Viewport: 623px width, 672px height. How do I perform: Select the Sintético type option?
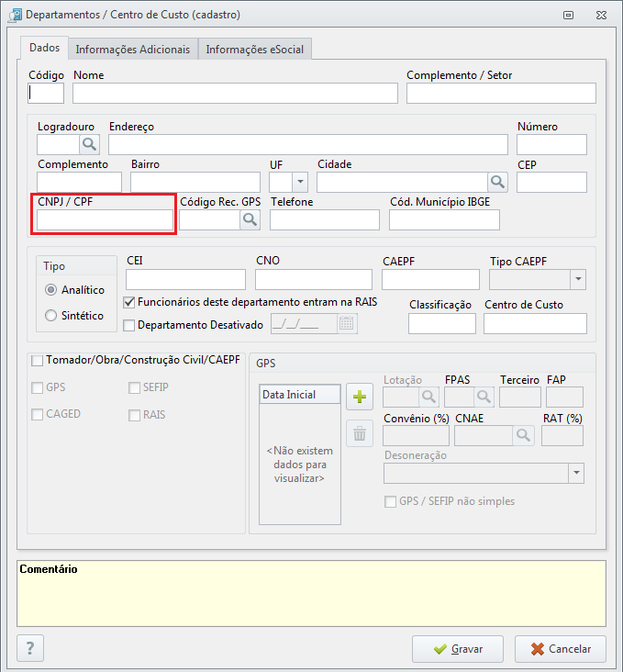point(50,316)
